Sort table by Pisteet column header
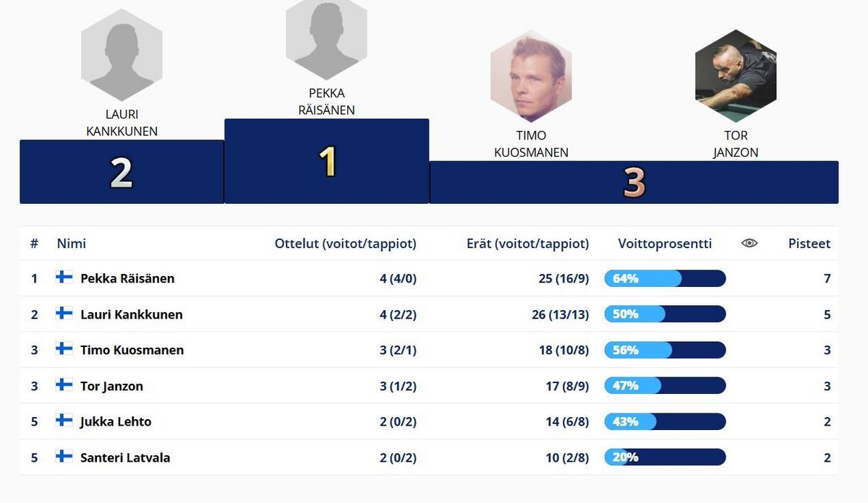 (809, 244)
